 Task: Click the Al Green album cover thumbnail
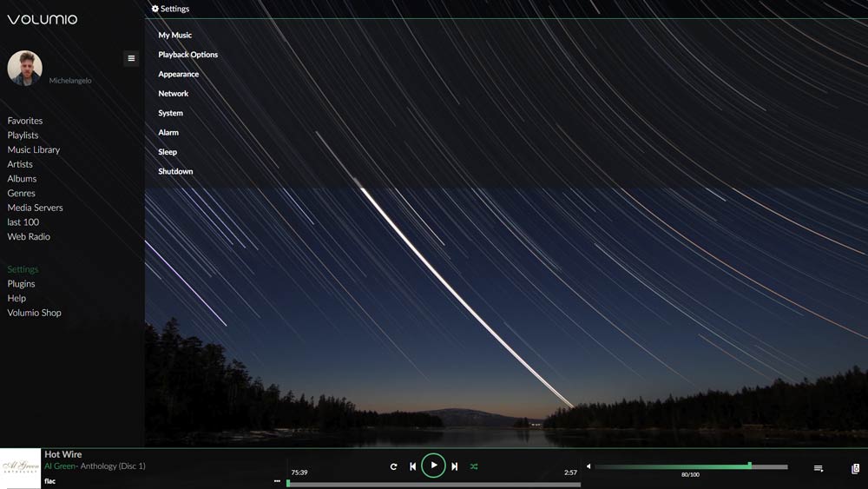(20, 468)
